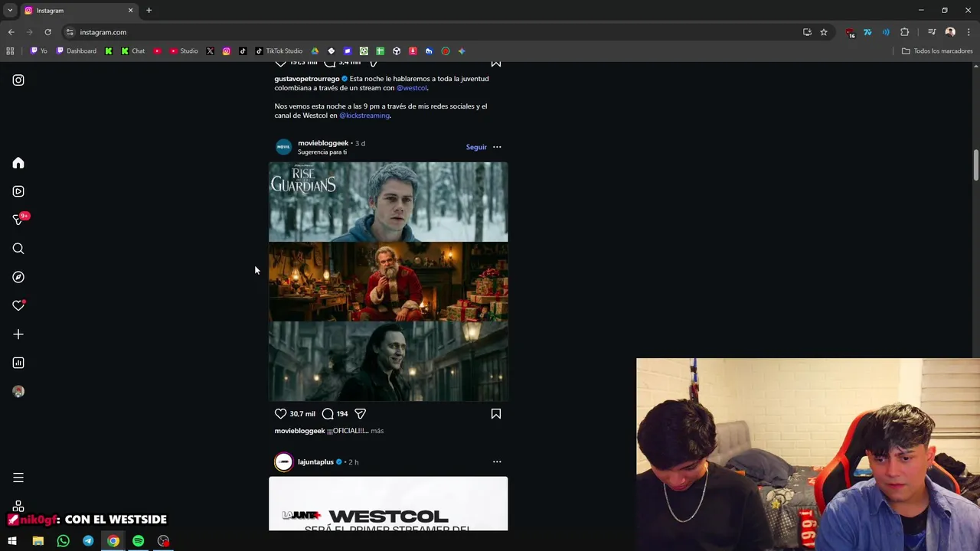This screenshot has height=551, width=980.
Task: Open movieblоggeek profile from post header
Action: [323, 143]
